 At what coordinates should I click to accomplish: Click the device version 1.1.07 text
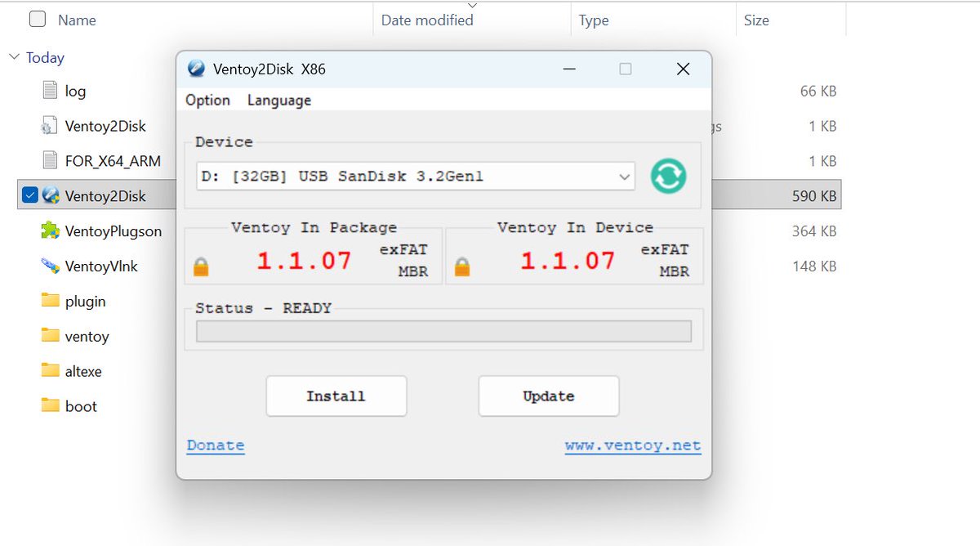pyautogui.click(x=568, y=261)
